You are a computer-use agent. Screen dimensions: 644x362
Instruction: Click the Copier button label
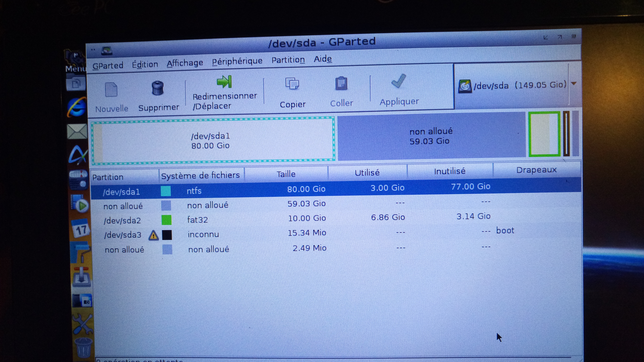coord(292,104)
